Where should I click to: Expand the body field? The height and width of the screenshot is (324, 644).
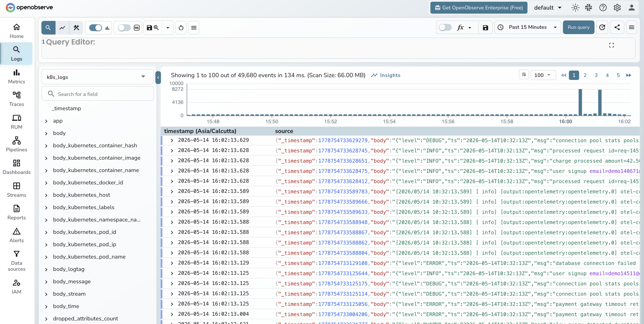[x=46, y=133]
